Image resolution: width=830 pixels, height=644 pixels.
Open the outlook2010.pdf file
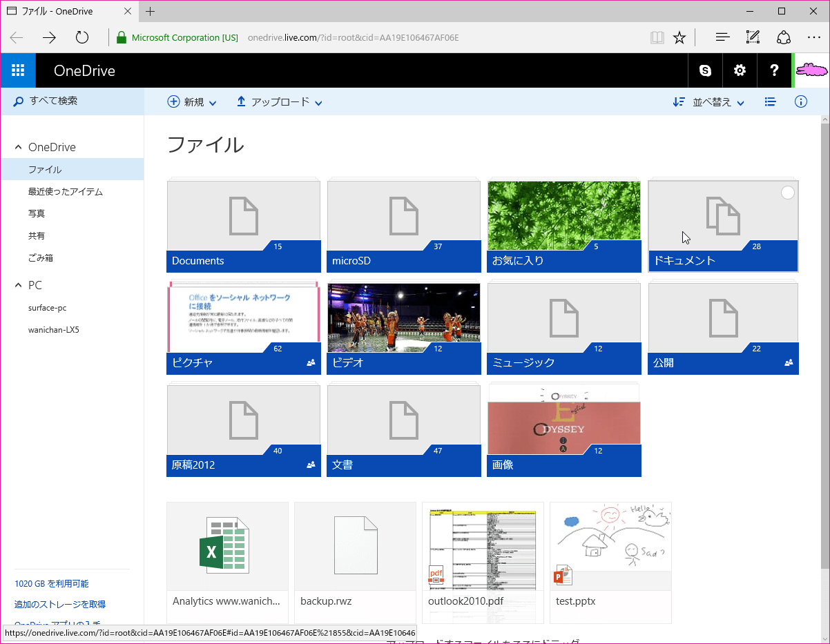(x=483, y=563)
